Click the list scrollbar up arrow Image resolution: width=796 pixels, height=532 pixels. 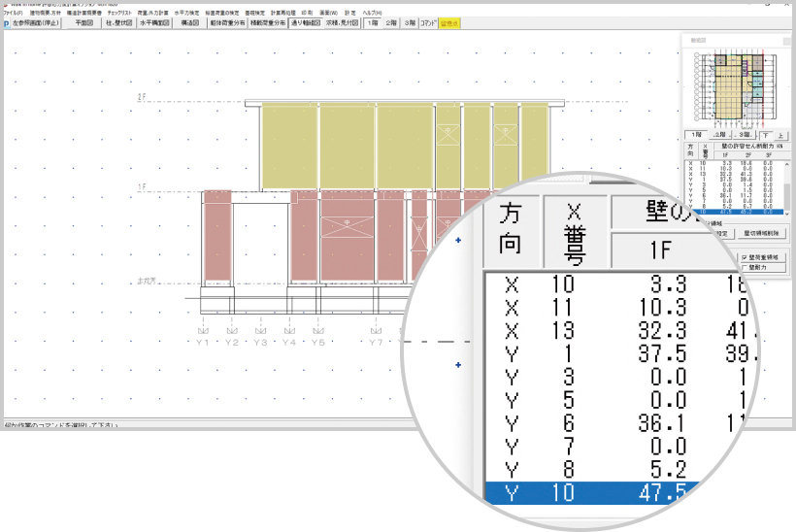(x=787, y=164)
